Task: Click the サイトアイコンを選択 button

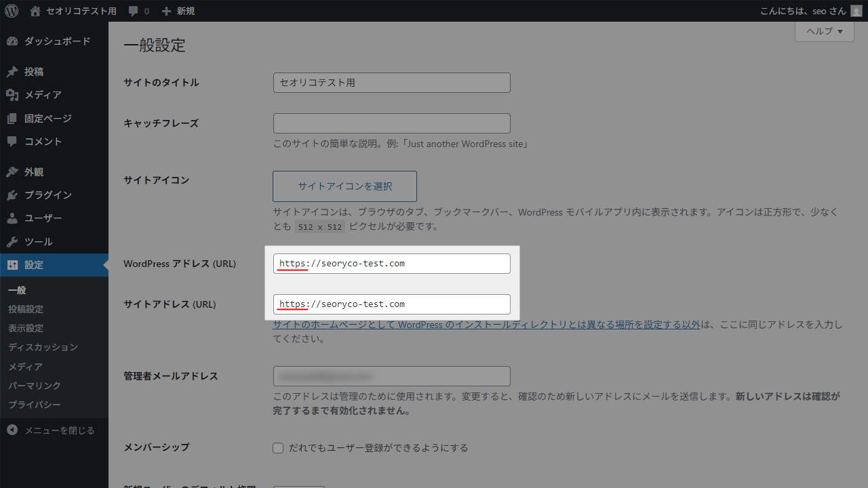Action: point(344,186)
